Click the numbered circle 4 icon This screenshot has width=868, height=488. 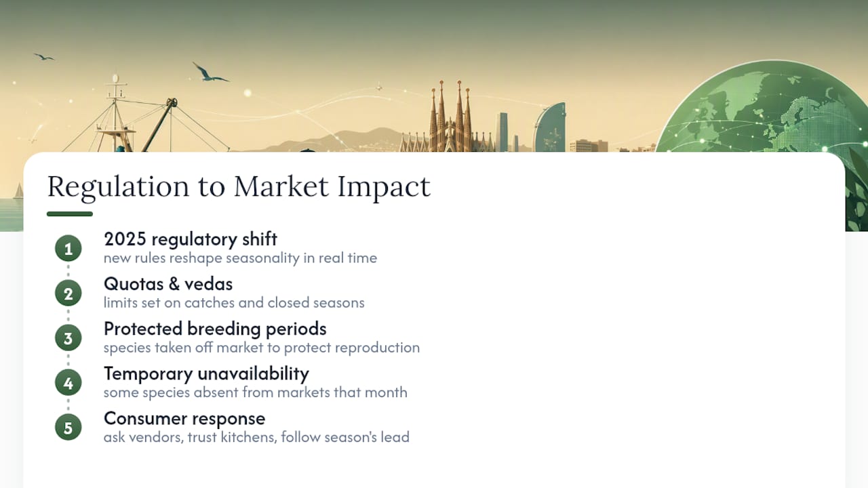tap(68, 383)
